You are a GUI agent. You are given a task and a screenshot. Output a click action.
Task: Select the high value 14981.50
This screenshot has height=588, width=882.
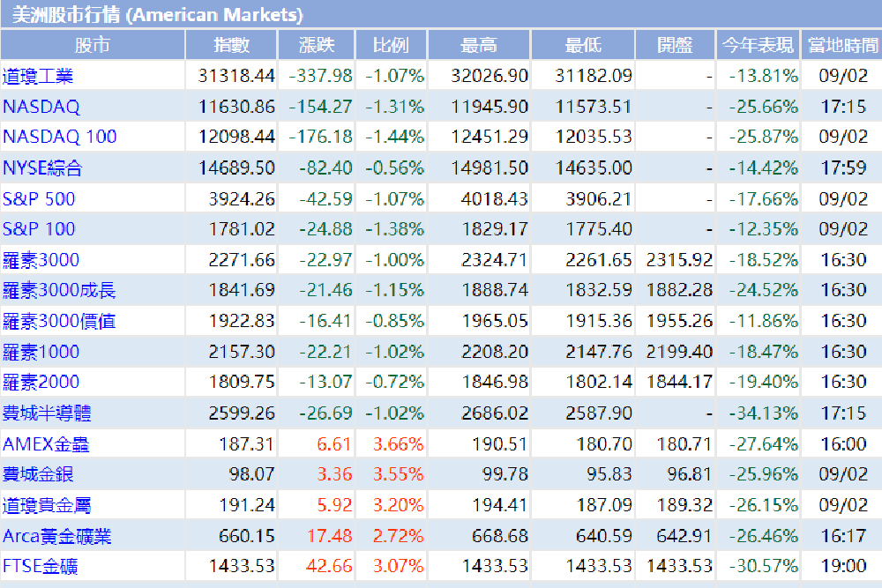click(490, 167)
